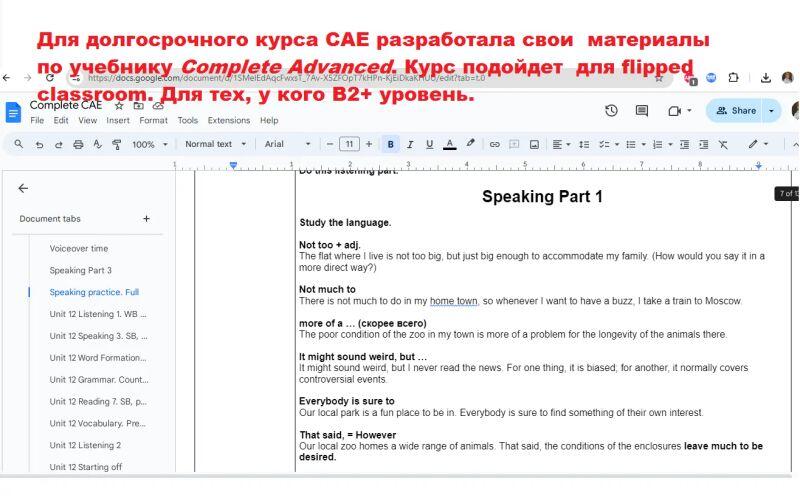
Task: Open version history clock icon
Action: [x=612, y=111]
